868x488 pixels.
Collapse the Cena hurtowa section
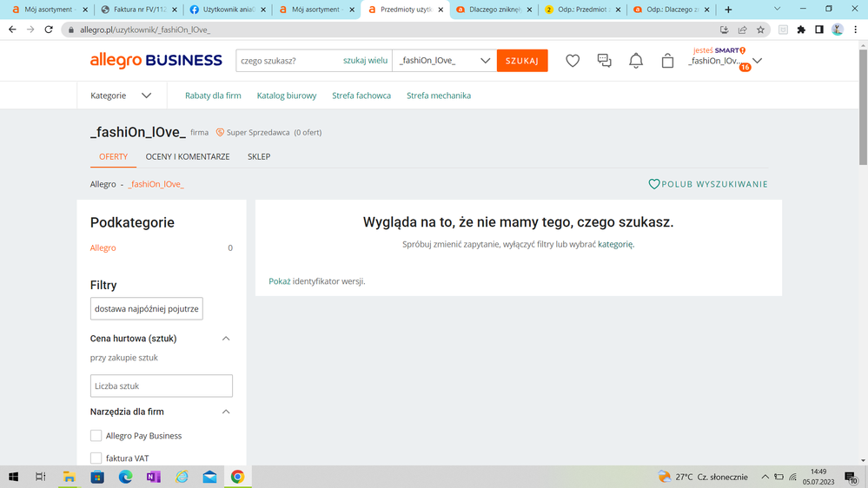click(x=226, y=339)
